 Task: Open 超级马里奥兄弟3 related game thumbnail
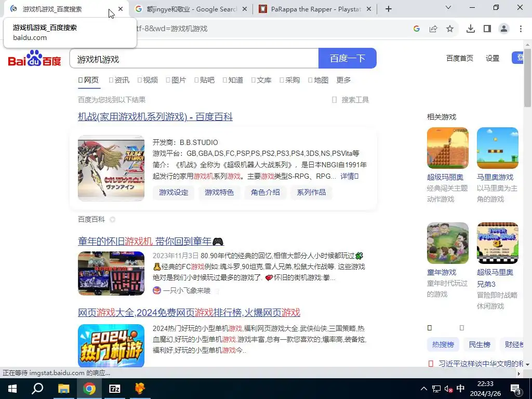coord(498,243)
